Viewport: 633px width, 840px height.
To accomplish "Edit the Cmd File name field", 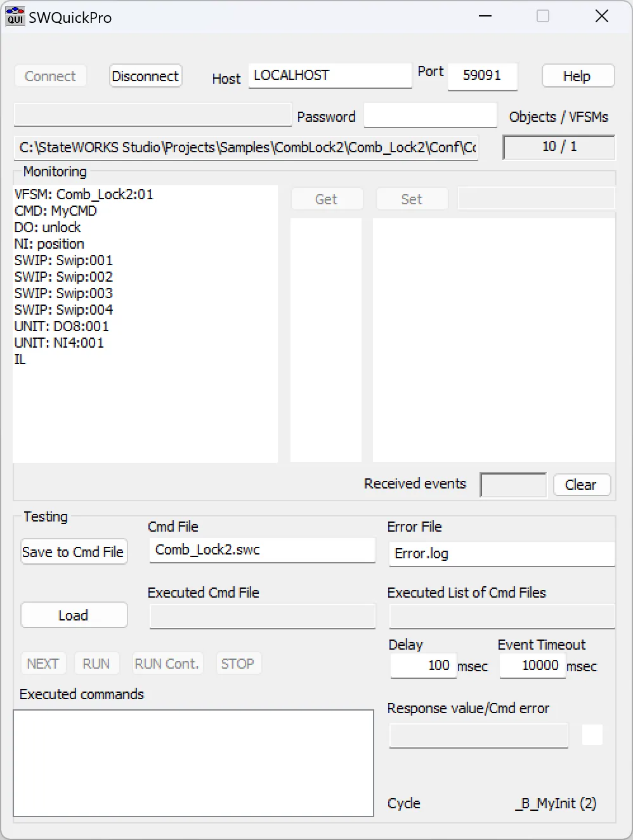I will click(262, 550).
